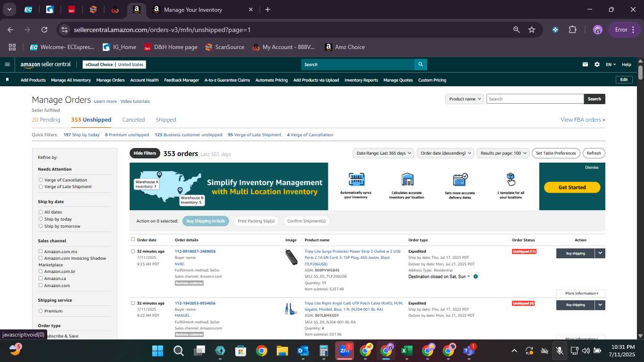644x362 pixels.
Task: Open the View FBA orders link
Action: [583, 120]
